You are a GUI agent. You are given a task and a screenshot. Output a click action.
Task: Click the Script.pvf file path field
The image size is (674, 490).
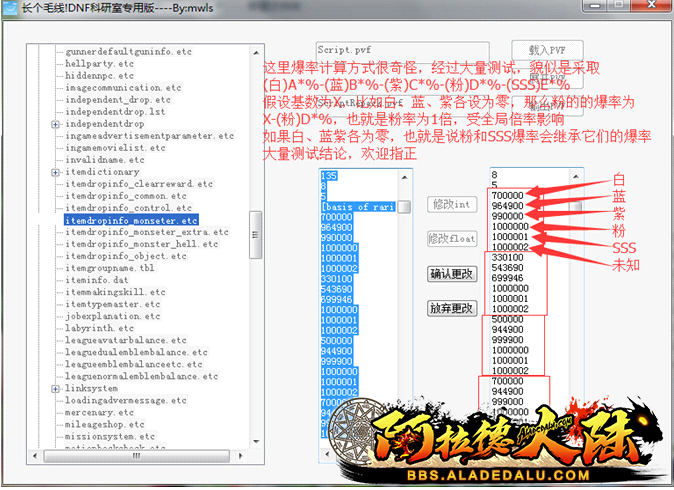point(402,50)
